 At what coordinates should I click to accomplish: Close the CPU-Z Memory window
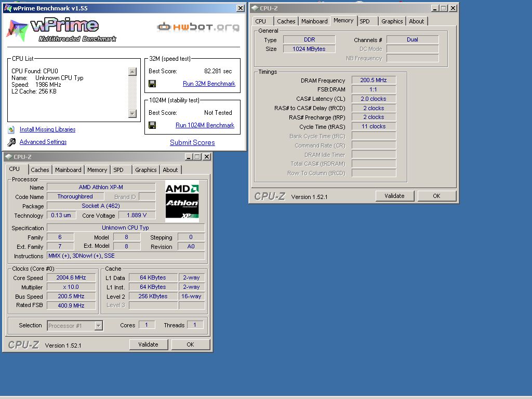click(453, 8)
